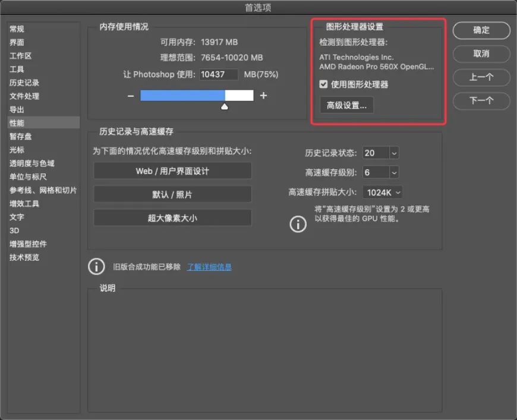Open the 3D preferences category
517x420 pixels.
point(43,230)
